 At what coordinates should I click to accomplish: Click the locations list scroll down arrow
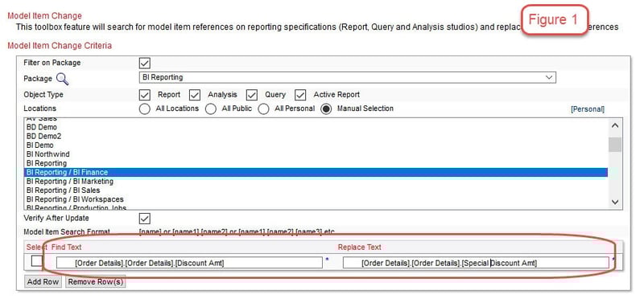point(615,202)
